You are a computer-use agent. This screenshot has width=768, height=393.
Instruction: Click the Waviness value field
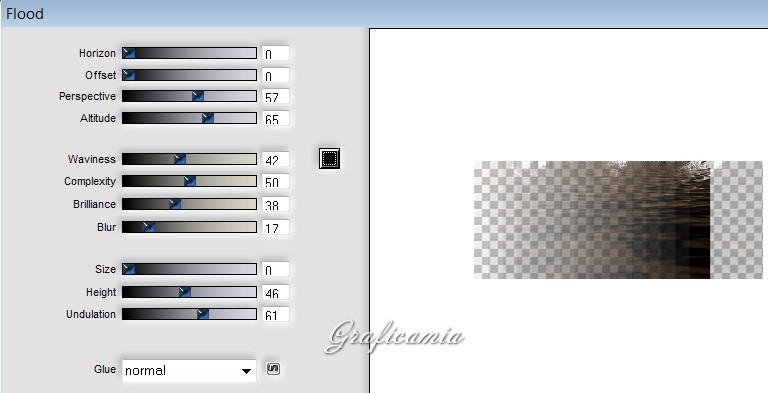tap(276, 160)
